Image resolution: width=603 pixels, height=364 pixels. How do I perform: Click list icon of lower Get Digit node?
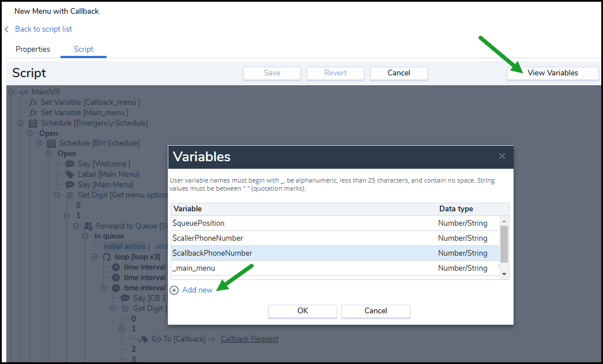click(x=125, y=309)
